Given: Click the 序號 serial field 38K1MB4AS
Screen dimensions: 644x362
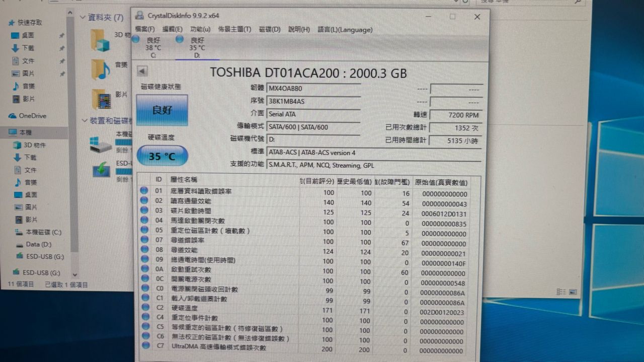Looking at the screenshot, I should click(x=313, y=101).
